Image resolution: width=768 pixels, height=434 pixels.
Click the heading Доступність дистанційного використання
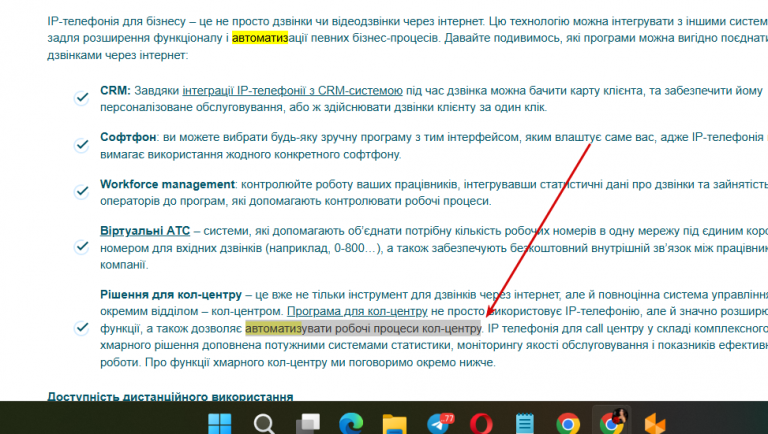tap(170, 396)
